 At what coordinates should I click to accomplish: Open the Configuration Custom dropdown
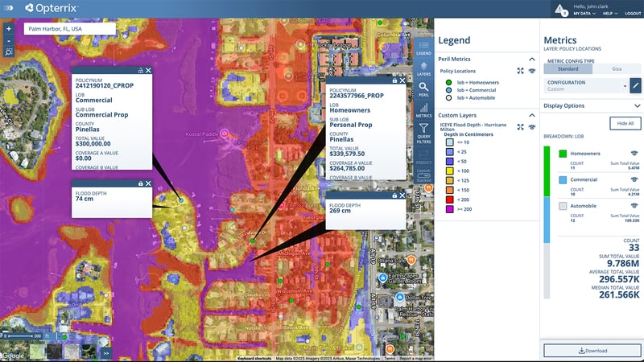[x=586, y=85]
